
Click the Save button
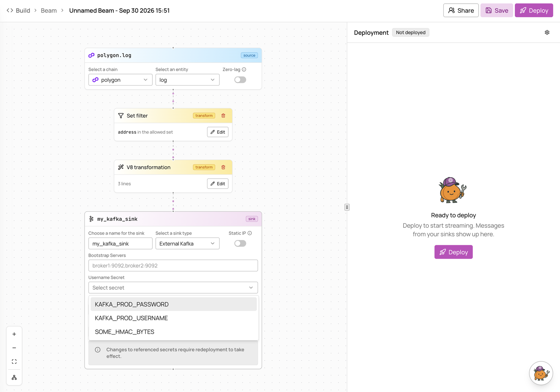[x=497, y=11]
